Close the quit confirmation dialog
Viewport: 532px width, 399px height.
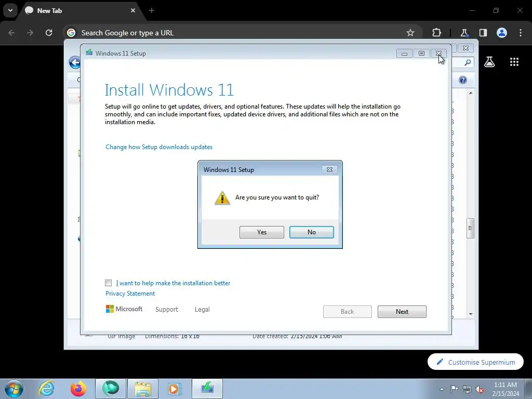coord(329,170)
